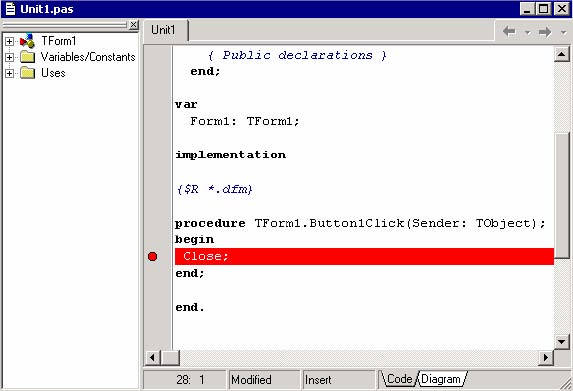This screenshot has height=391, width=573.
Task: Click the horizontal scrollbar left arrow
Action: [x=152, y=358]
